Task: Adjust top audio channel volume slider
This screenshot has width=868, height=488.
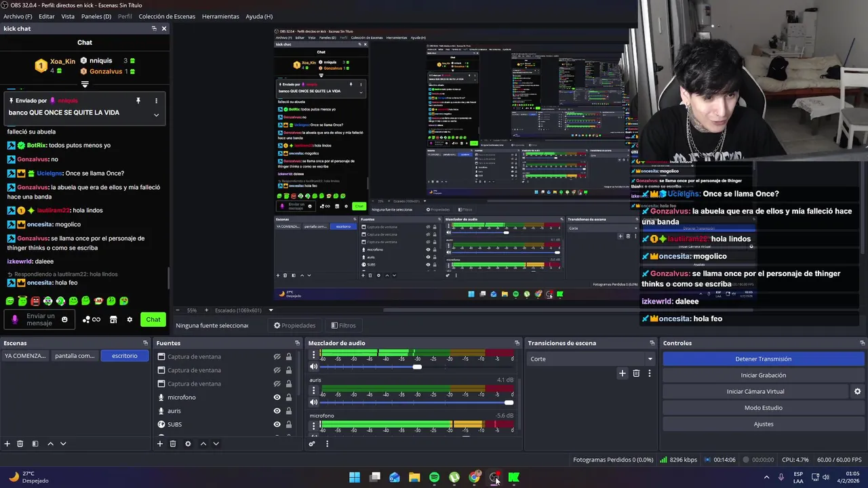Action: [416, 367]
